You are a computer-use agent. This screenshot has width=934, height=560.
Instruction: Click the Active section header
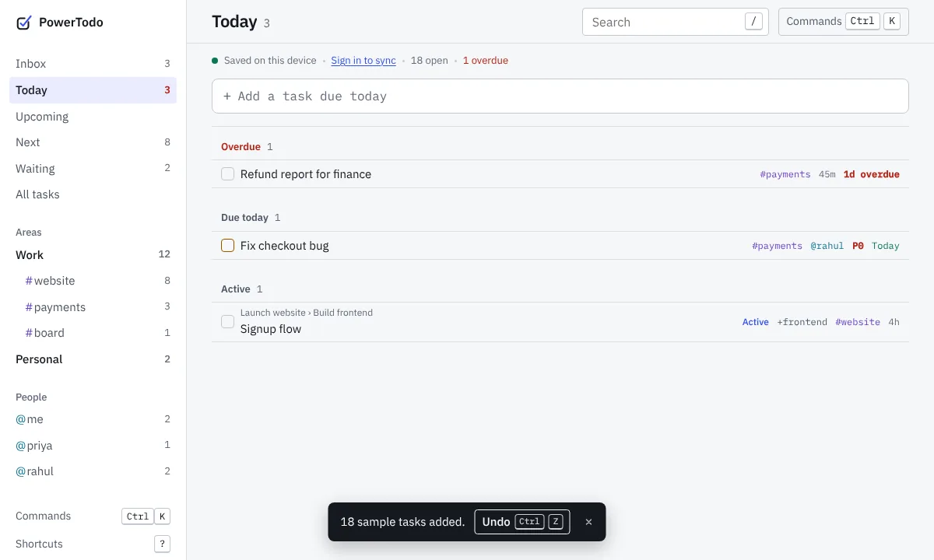[236, 289]
